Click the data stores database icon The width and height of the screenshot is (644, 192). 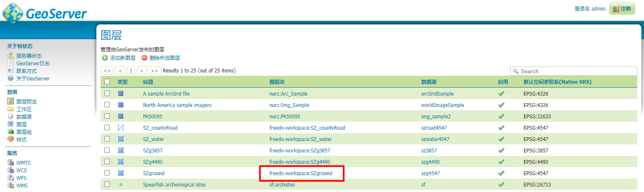click(x=11, y=116)
